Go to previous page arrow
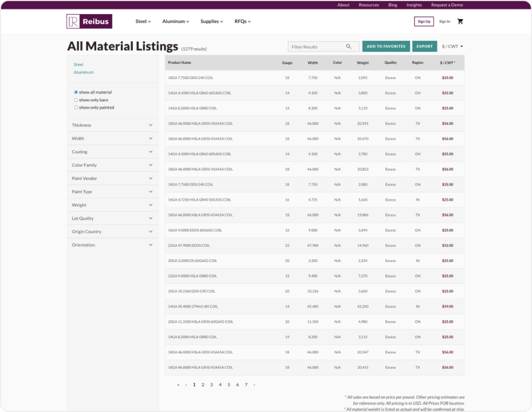This screenshot has height=412, width=532. tap(186, 385)
